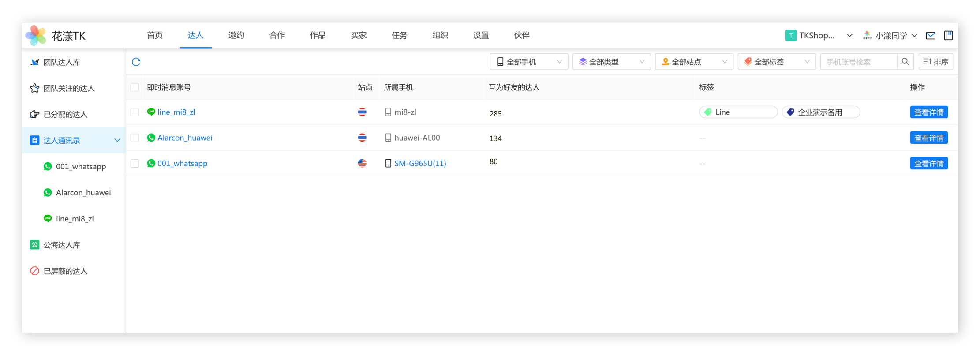
Task: Open the 全部标签 tag filter dropdown
Action: (776, 62)
